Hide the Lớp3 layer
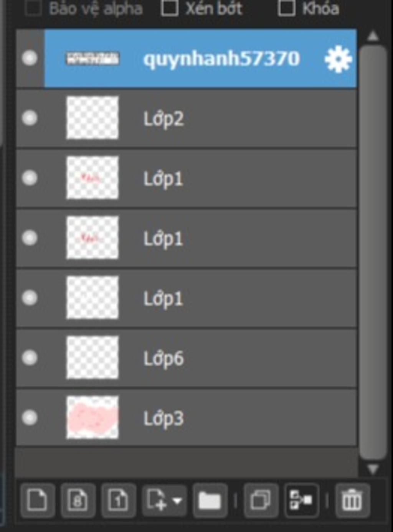 click(x=30, y=418)
